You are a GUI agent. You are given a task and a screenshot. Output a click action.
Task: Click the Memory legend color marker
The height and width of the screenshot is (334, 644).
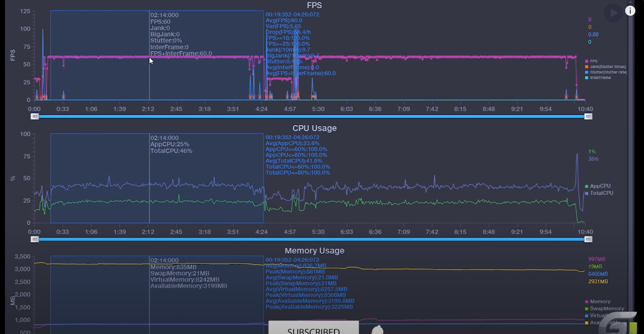click(587, 301)
